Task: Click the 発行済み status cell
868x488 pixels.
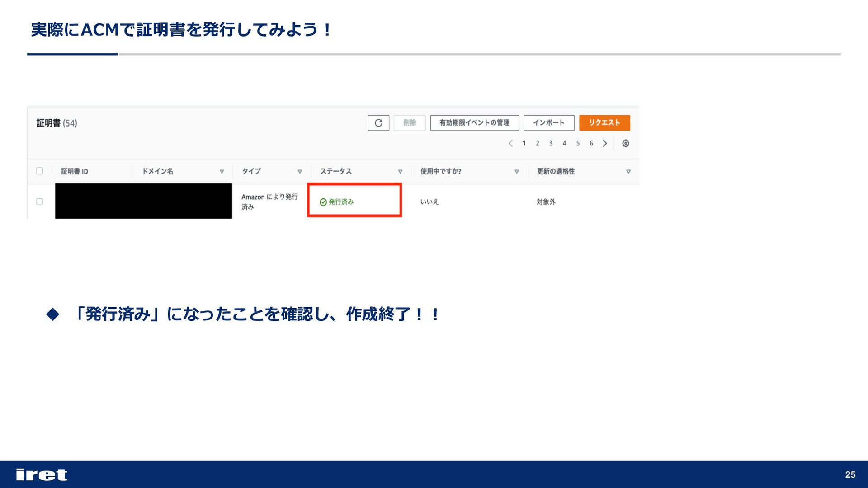Action: click(x=337, y=202)
